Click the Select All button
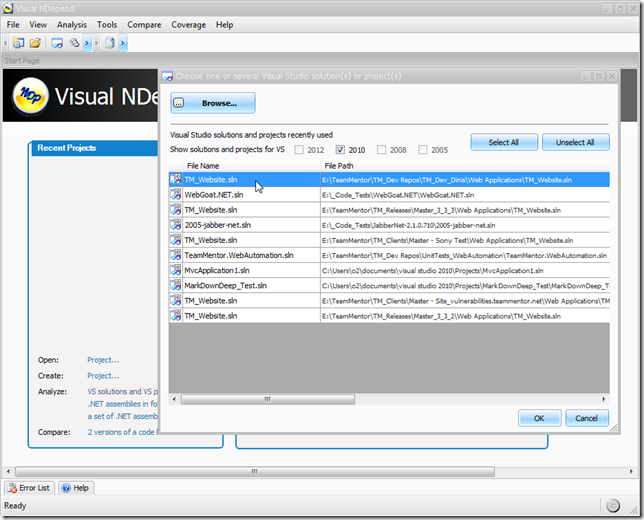 pos(504,142)
